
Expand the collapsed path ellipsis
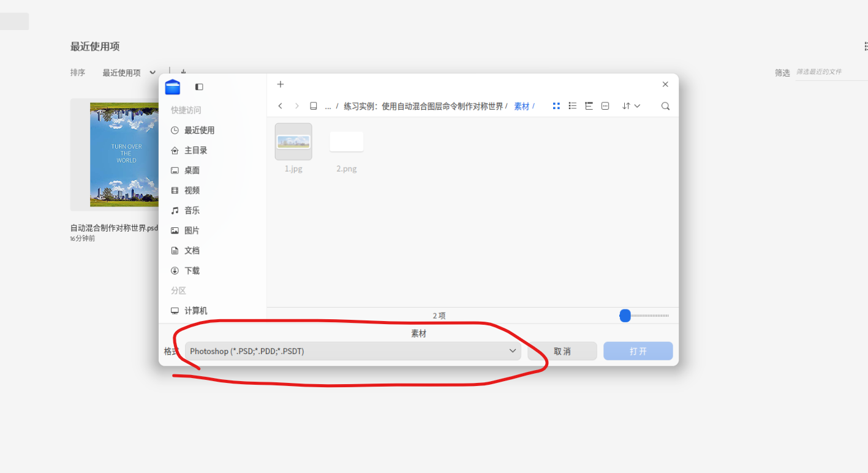328,106
